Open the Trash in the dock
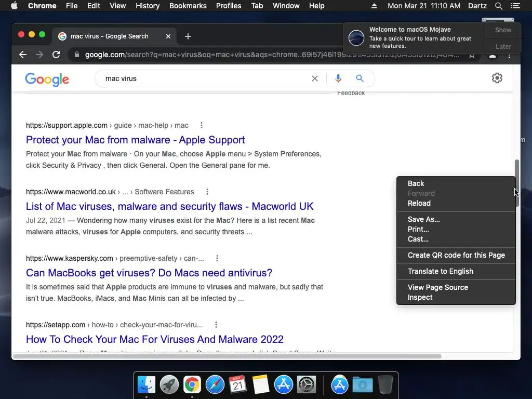The height and width of the screenshot is (399, 532). (385, 385)
